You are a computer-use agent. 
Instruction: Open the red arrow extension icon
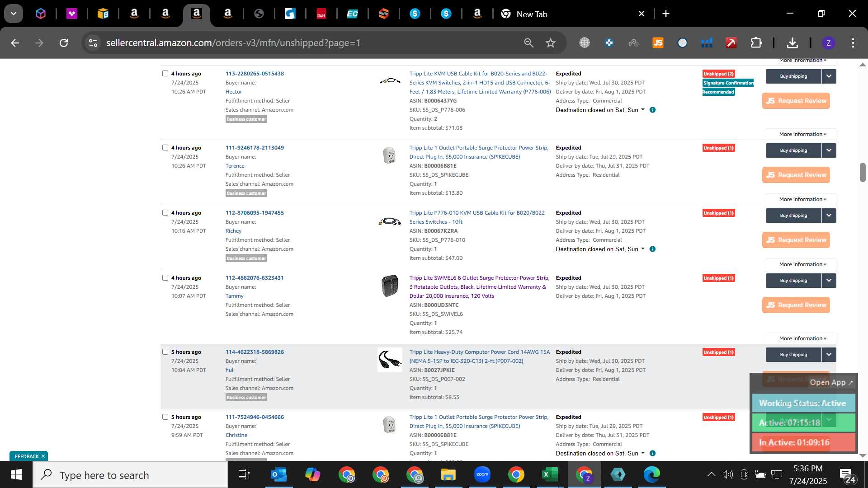point(731,43)
